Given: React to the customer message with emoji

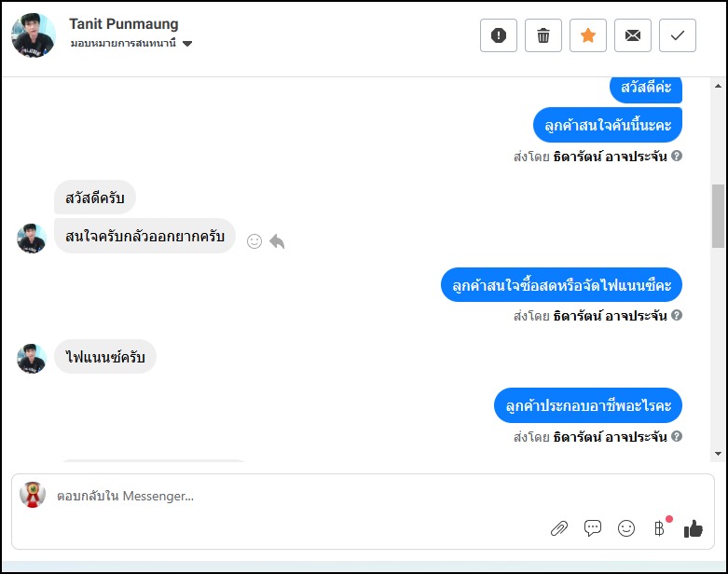Looking at the screenshot, I should 254,241.
